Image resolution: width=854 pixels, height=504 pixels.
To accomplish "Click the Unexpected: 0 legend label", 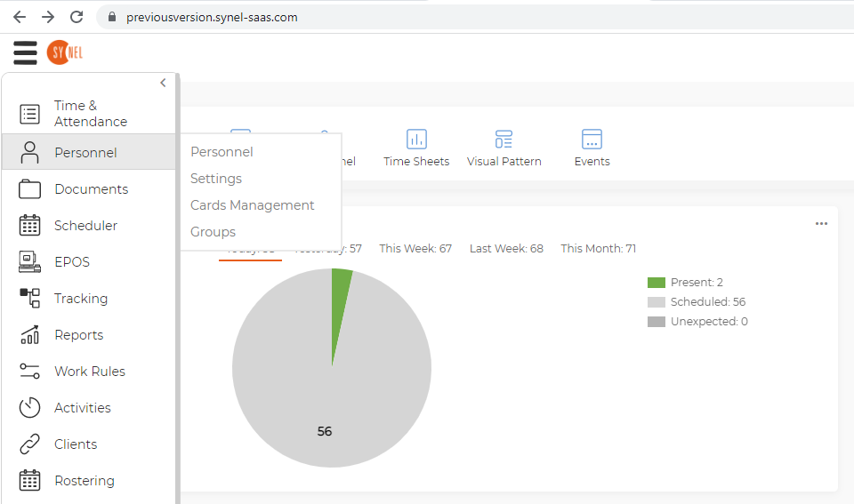I will pyautogui.click(x=709, y=322).
